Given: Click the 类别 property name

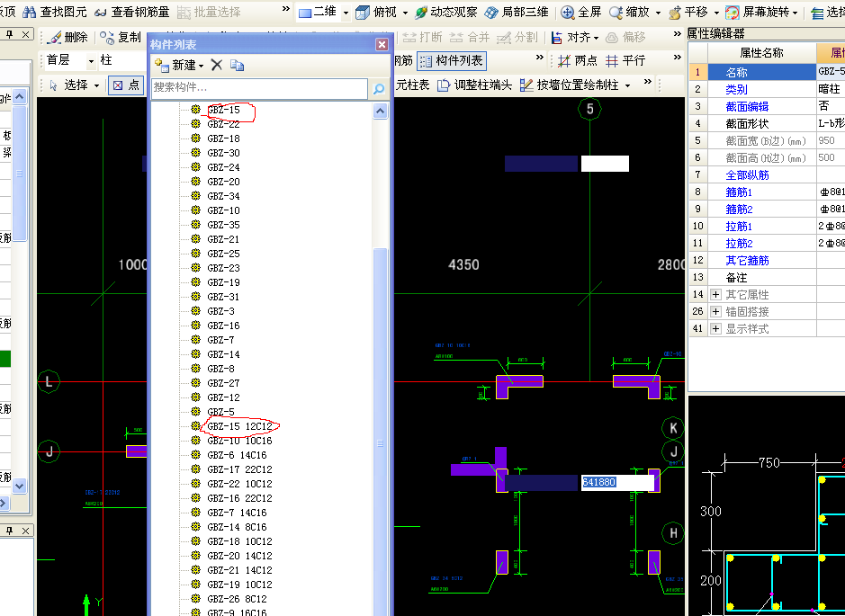Looking at the screenshot, I should click(x=736, y=89).
